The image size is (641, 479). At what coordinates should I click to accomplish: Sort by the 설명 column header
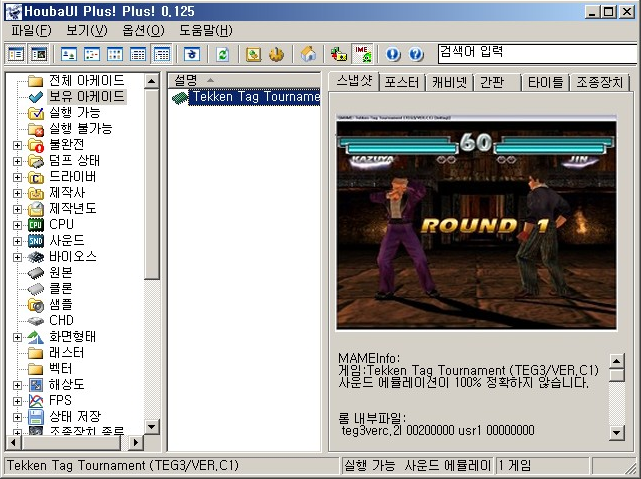[x=244, y=80]
